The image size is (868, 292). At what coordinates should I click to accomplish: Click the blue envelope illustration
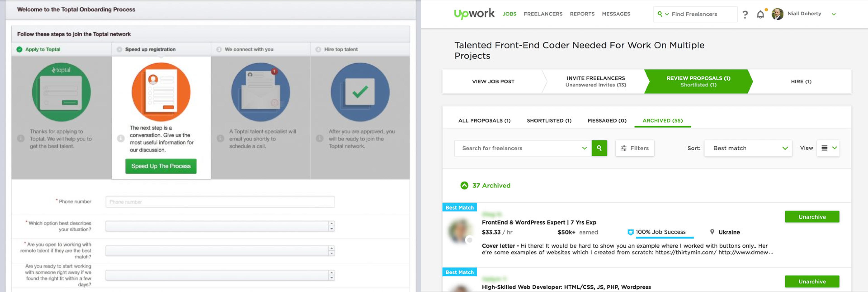pyautogui.click(x=260, y=92)
